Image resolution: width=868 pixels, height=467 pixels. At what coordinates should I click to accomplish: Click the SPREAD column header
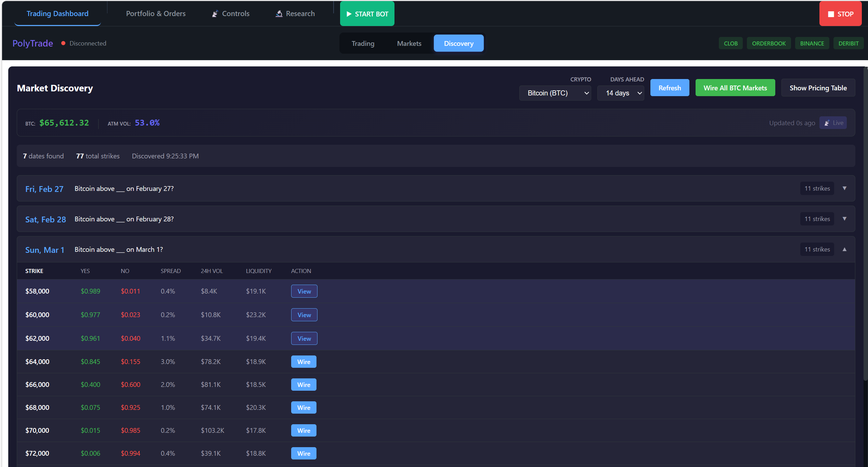click(x=171, y=271)
